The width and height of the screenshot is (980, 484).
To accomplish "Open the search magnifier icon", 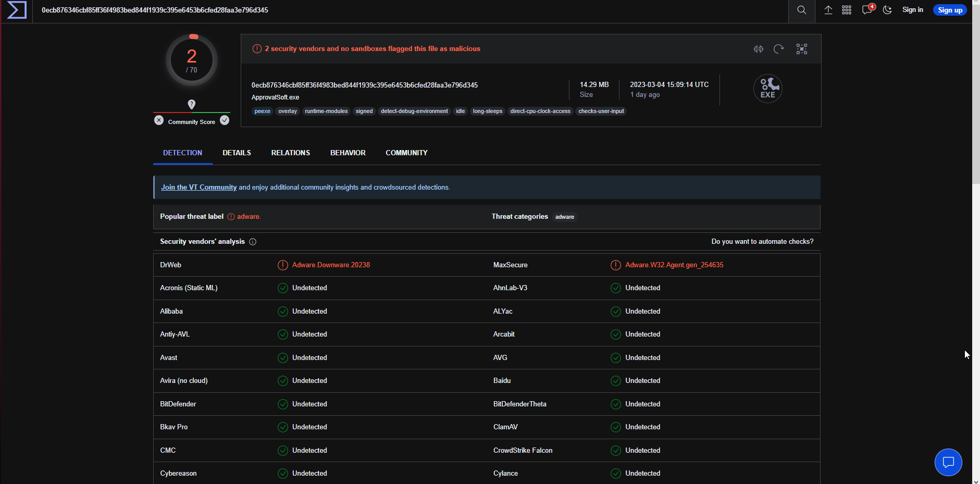I will (x=801, y=10).
